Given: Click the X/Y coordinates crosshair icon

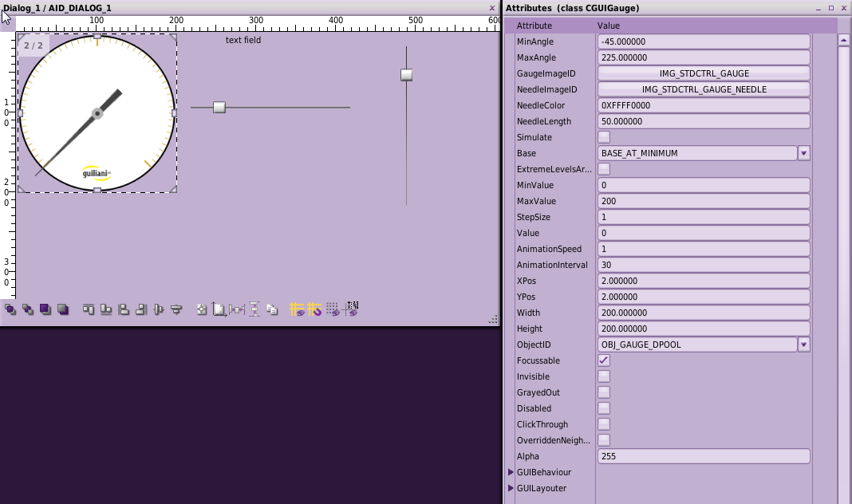Looking at the screenshot, I should click(x=352, y=309).
